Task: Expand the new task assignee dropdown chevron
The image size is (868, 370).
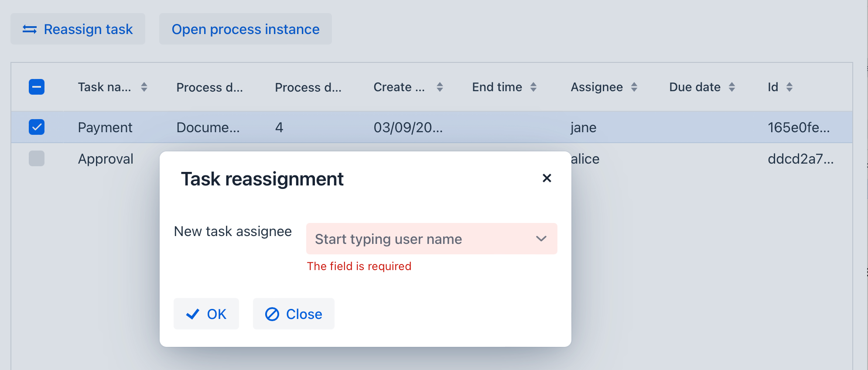Action: click(541, 239)
